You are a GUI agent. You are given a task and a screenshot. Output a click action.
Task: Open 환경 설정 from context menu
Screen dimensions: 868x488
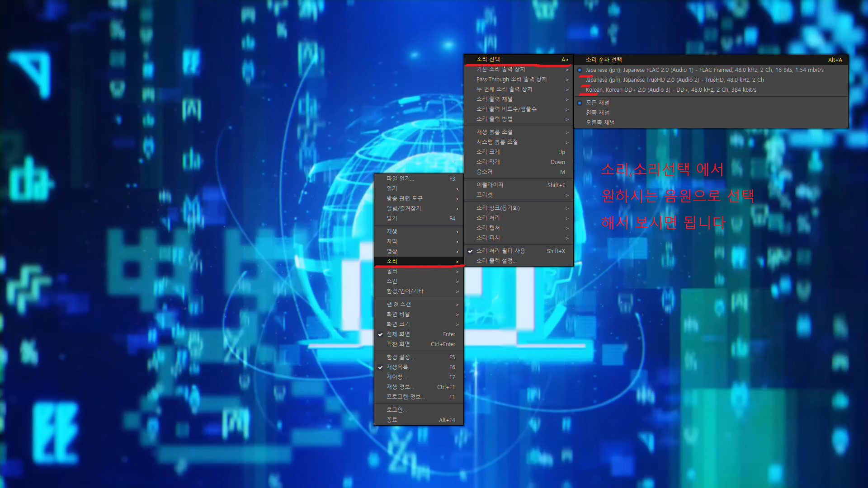click(x=400, y=357)
